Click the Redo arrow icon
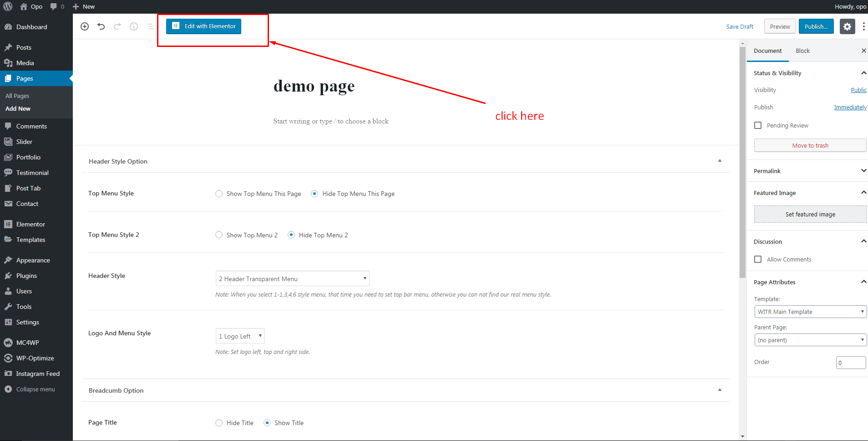 tap(117, 26)
